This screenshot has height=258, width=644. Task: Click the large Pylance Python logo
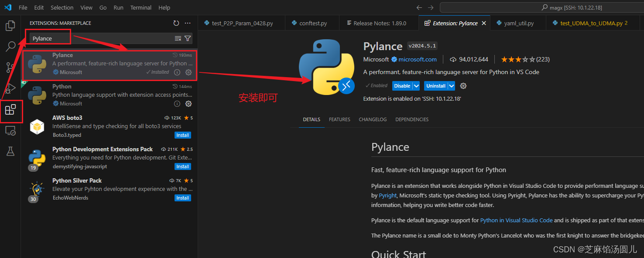tap(326, 67)
